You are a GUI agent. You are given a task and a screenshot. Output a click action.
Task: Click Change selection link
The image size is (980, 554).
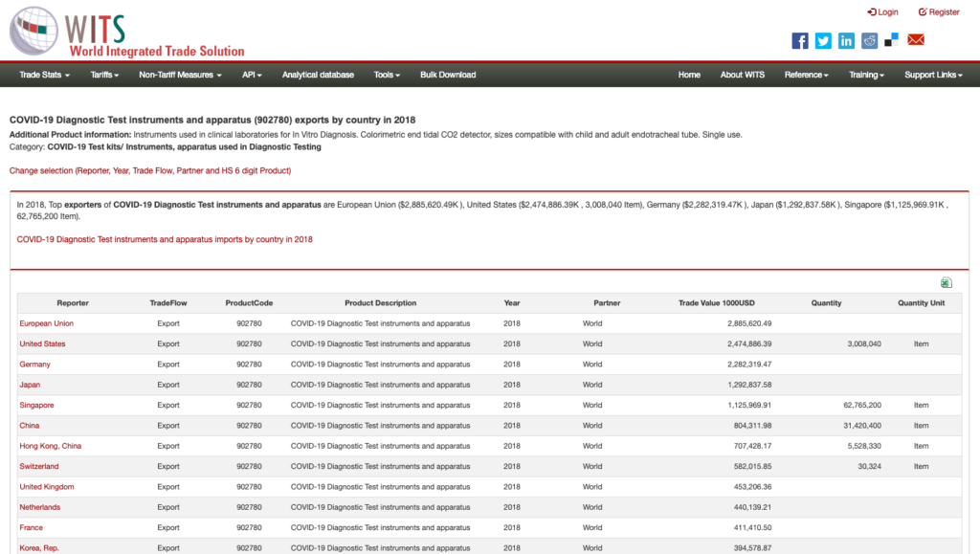[150, 170]
